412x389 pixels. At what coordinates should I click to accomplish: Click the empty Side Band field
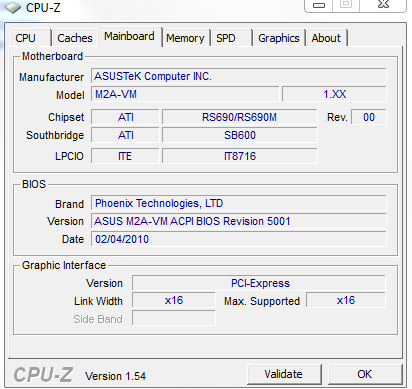coord(174,318)
